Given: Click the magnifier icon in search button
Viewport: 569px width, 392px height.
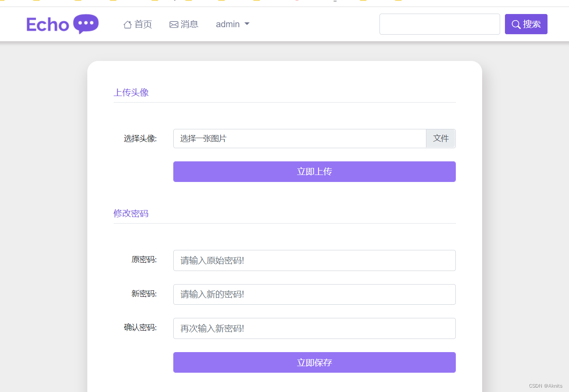Looking at the screenshot, I should [516, 25].
